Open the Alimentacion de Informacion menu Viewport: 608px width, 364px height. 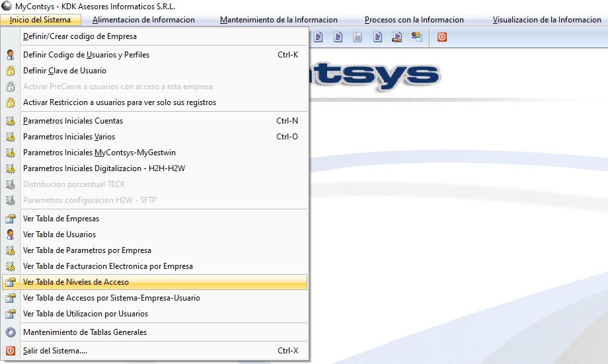coord(143,20)
